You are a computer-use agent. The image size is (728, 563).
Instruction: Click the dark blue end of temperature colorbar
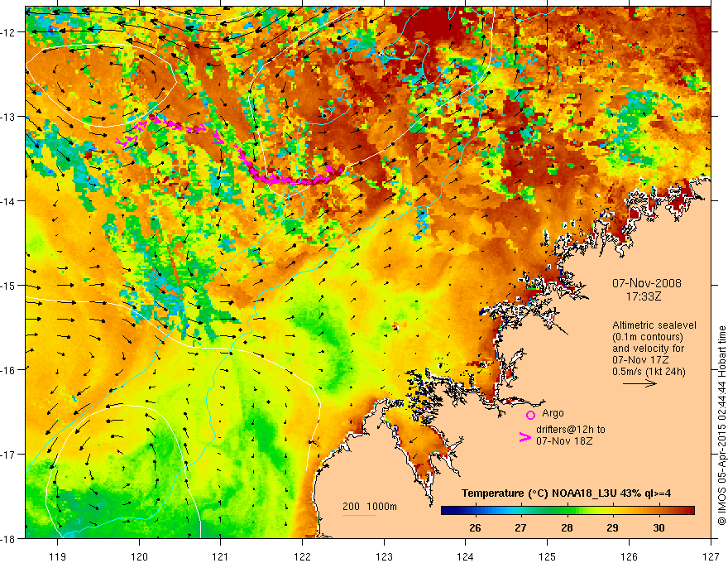[x=447, y=511]
